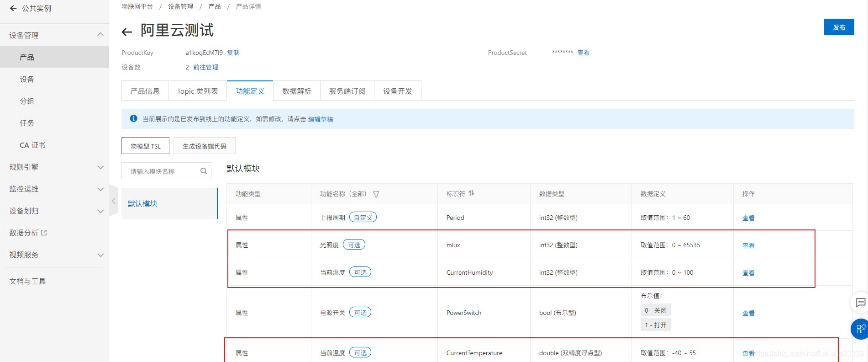Open the 产品信息 tab

145,91
